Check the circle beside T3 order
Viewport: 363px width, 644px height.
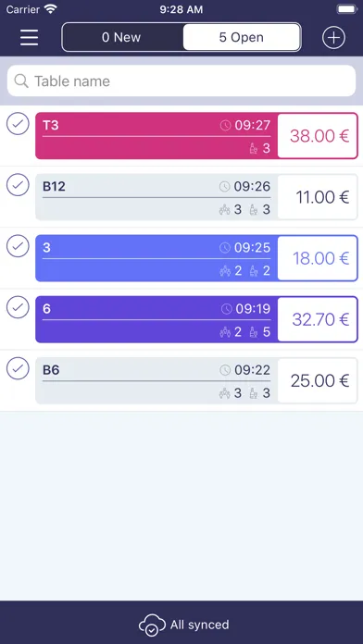[18, 124]
